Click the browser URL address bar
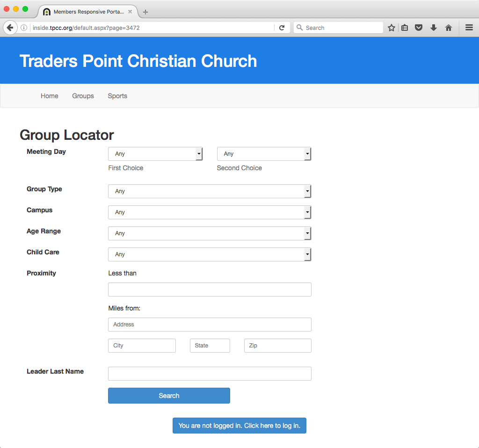Screen dimensions: 479x448 pos(152,28)
